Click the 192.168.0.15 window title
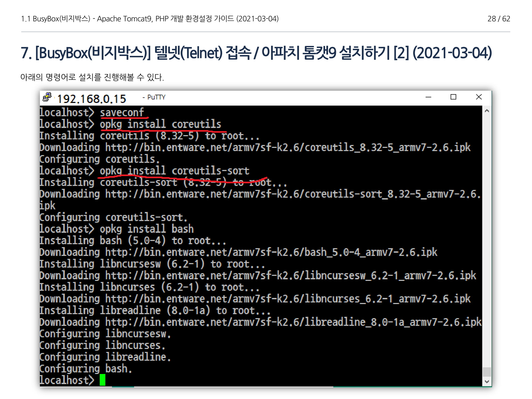The height and width of the screenshot is (399, 532). (91, 99)
